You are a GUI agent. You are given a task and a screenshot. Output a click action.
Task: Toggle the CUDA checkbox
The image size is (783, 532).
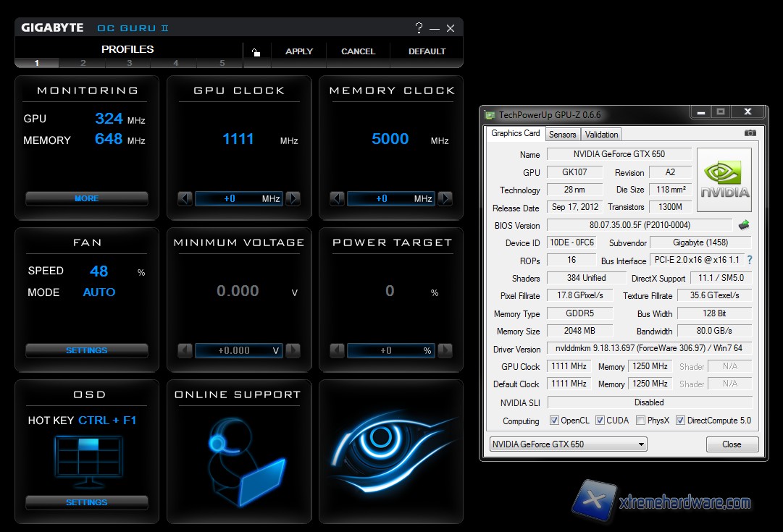coord(600,421)
